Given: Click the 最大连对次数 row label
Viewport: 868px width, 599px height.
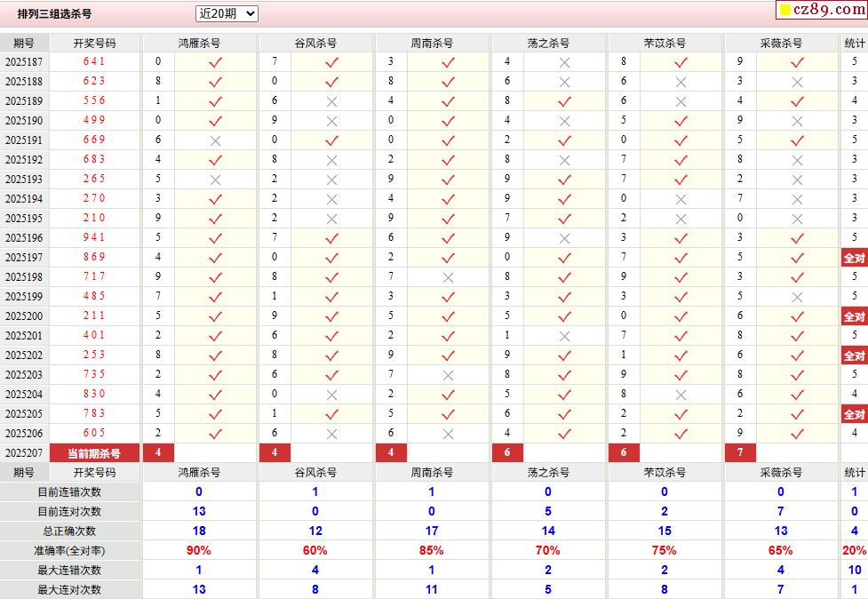Looking at the screenshot, I should (69, 589).
